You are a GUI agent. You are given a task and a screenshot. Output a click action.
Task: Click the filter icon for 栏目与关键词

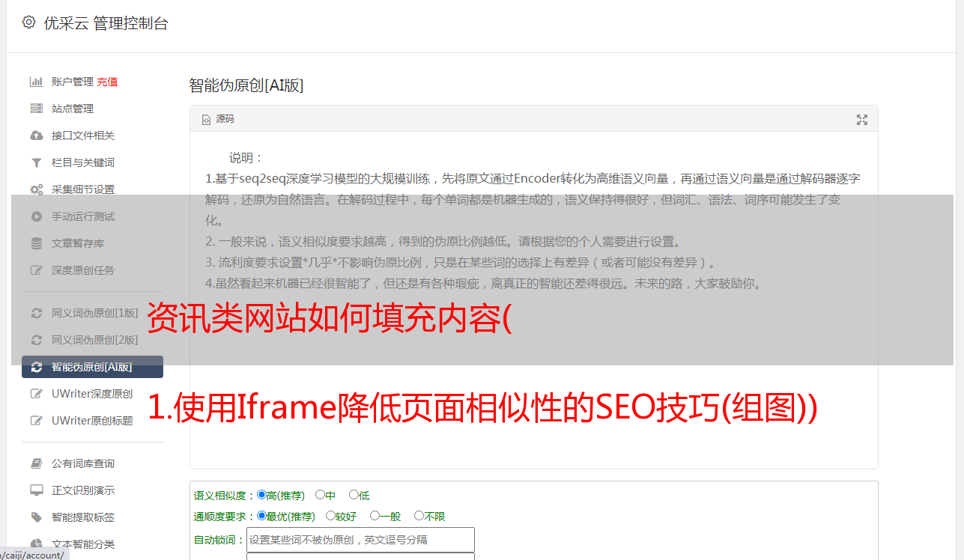36,162
